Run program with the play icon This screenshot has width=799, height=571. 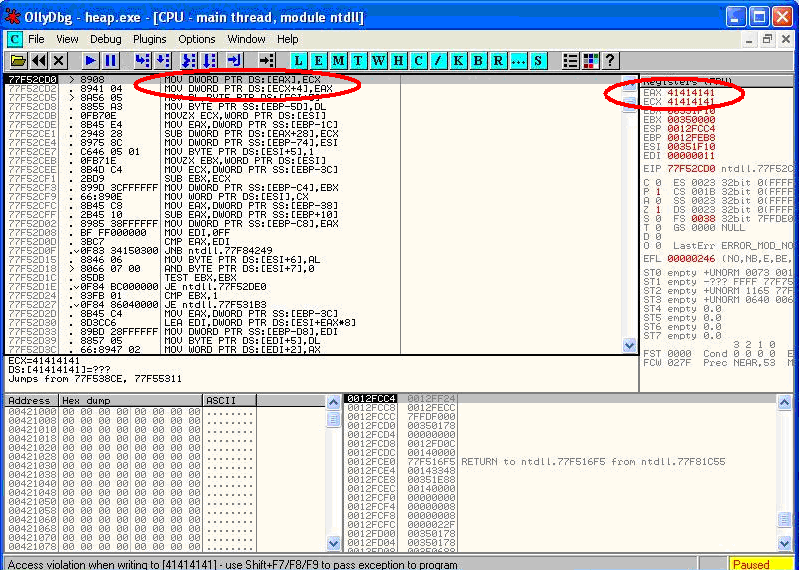tap(91, 61)
